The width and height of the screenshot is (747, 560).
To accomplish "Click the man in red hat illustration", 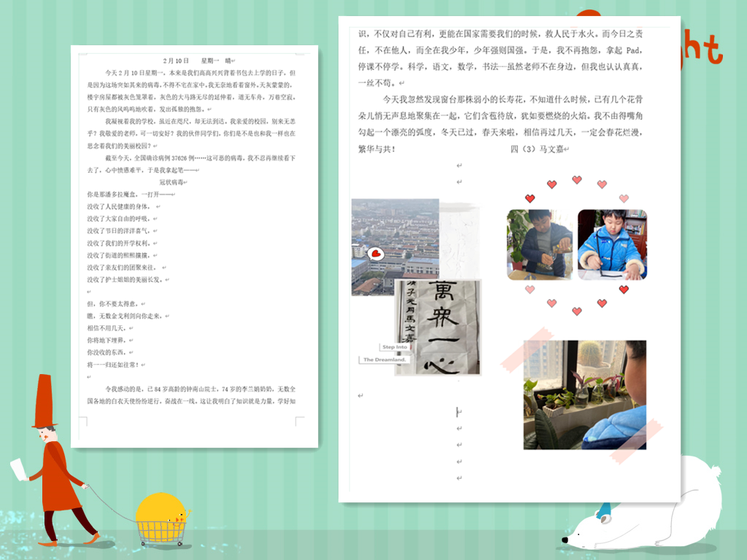I will pos(56,460).
